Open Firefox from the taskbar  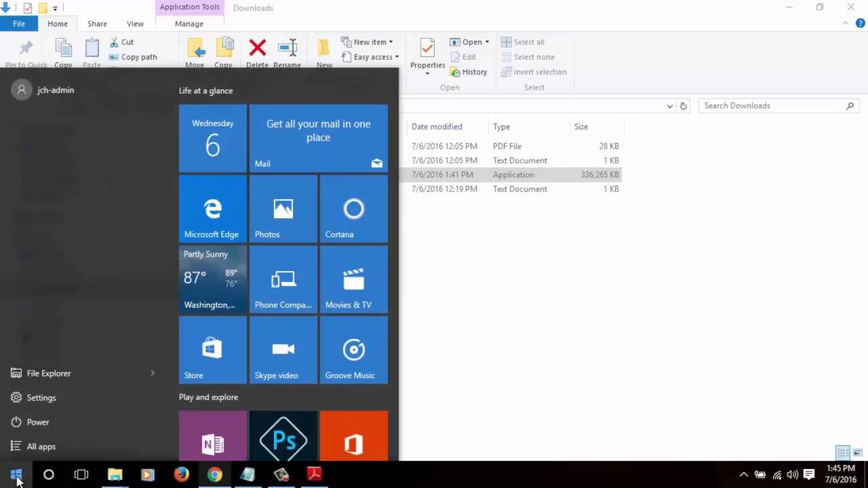pyautogui.click(x=181, y=474)
